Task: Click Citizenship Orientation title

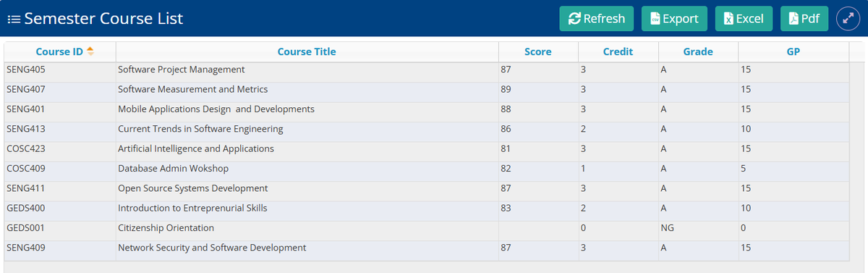Action: point(166,228)
